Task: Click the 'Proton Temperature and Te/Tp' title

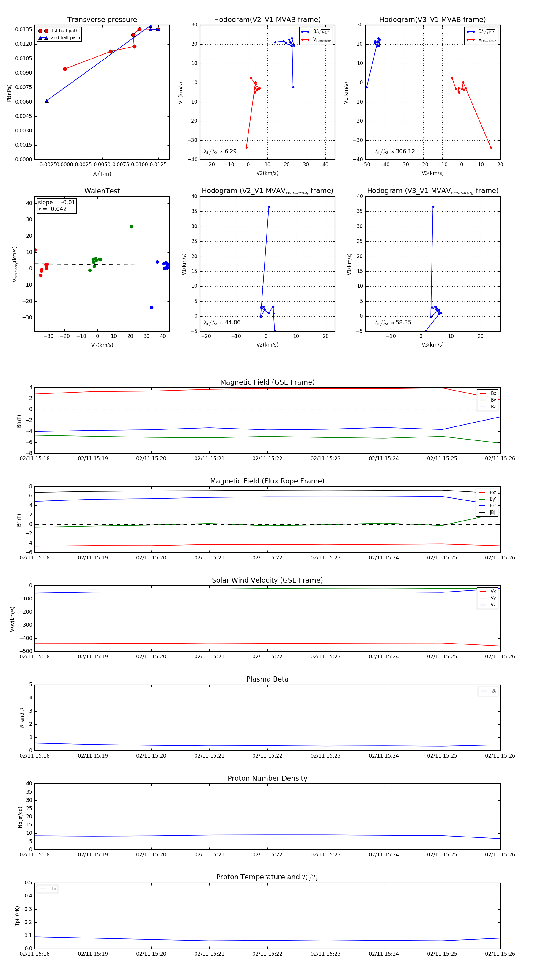Action: click(x=267, y=877)
